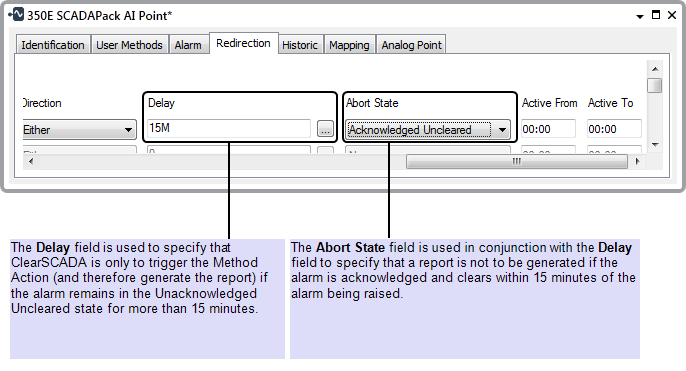Open the Identification tab

[x=53, y=45]
